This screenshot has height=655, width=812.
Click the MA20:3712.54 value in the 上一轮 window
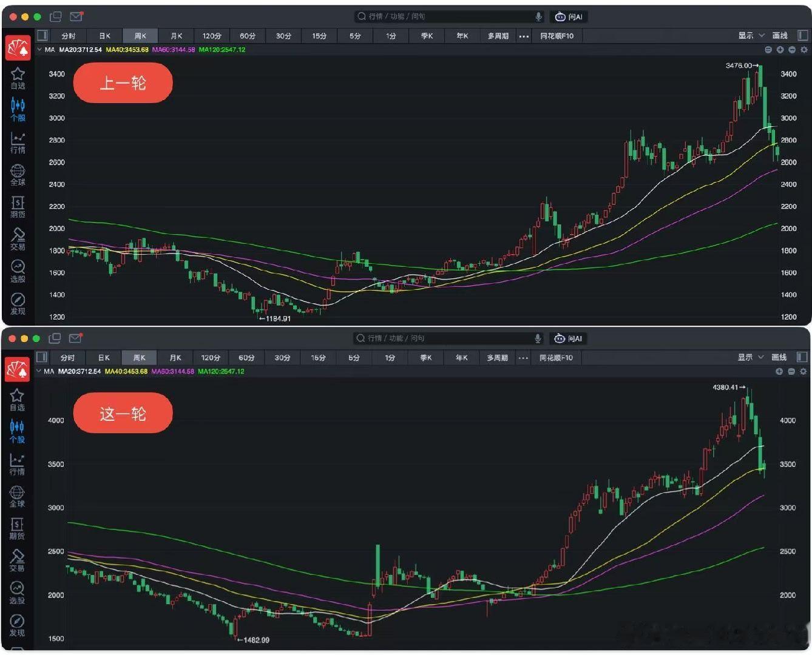pyautogui.click(x=80, y=50)
